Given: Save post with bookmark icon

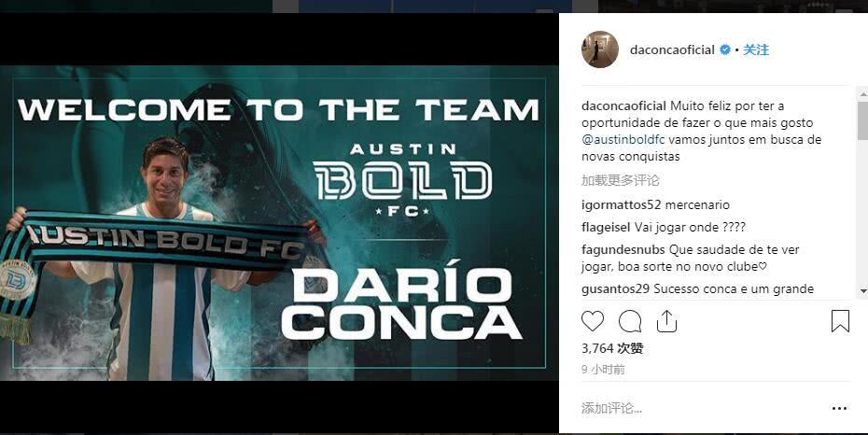Looking at the screenshot, I should 840,321.
